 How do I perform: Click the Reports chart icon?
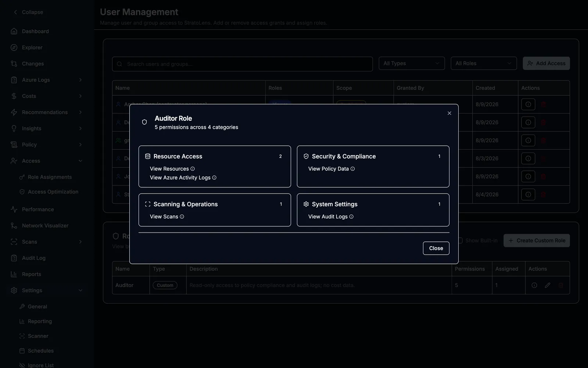(14, 274)
